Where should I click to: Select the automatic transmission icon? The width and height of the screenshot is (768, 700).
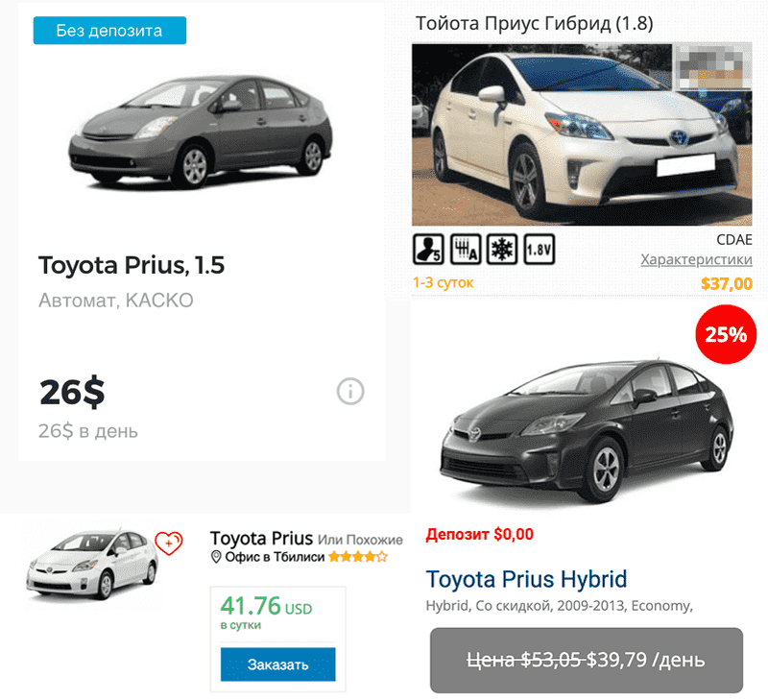pos(468,250)
